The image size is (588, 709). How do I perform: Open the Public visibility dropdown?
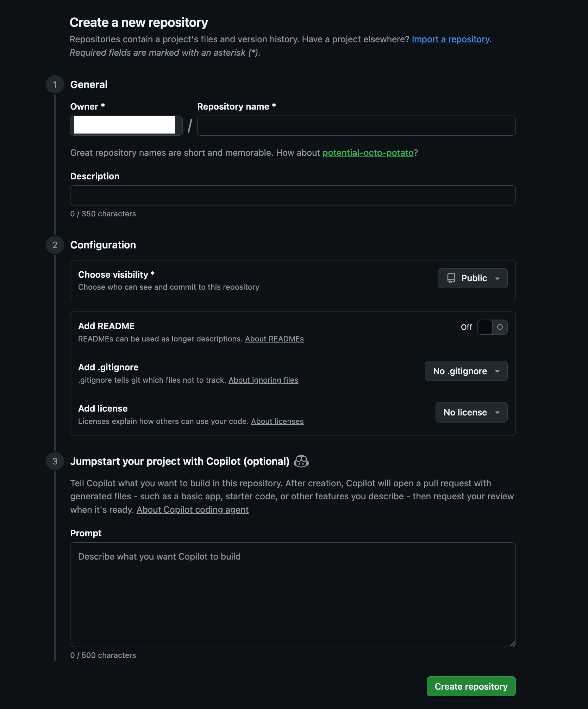click(x=473, y=278)
